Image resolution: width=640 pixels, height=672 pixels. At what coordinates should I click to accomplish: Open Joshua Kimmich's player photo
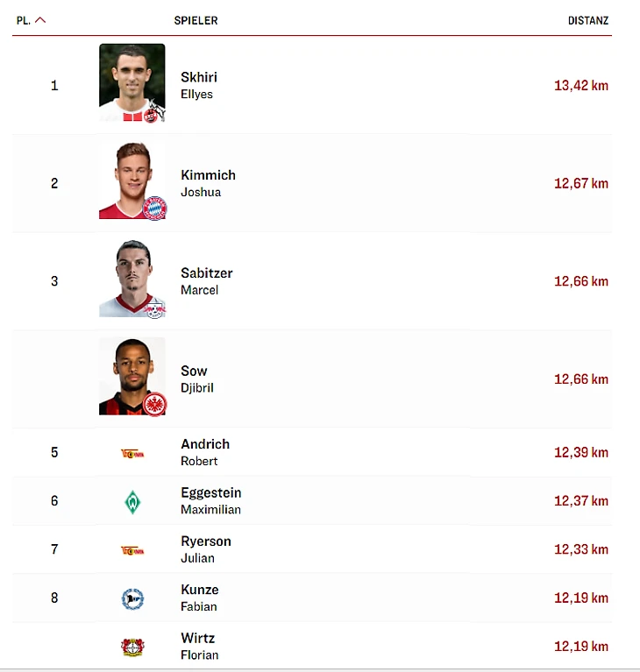[x=132, y=180]
